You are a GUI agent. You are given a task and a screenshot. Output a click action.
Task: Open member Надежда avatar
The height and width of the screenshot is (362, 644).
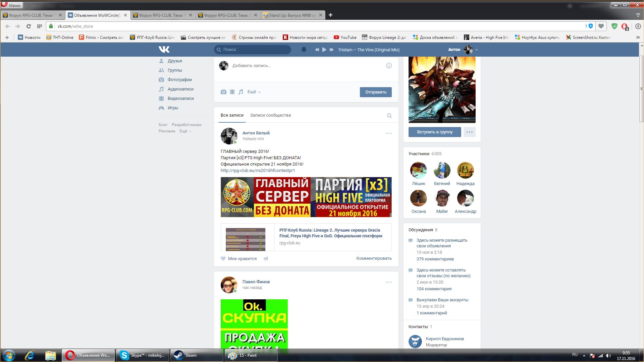coord(466,170)
